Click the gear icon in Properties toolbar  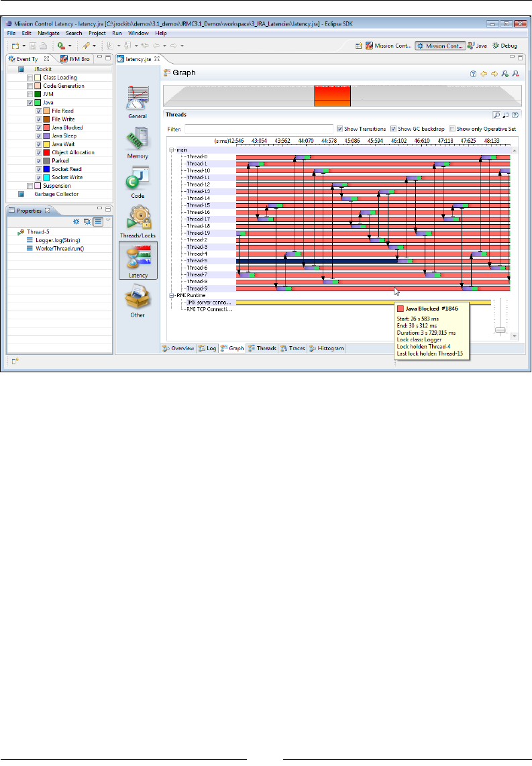click(76, 221)
